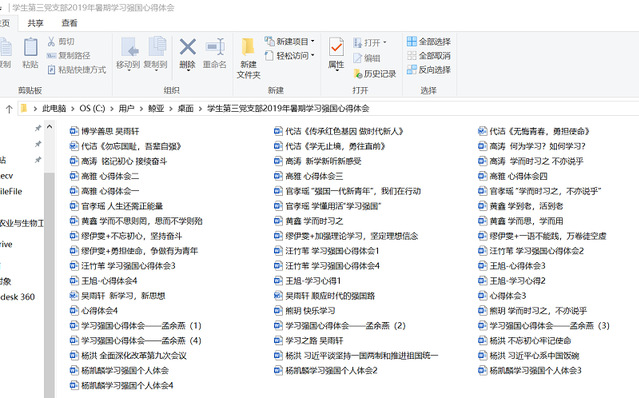Expand breadcrumb chevron after 桌面
This screenshot has height=398, width=639.
click(200, 108)
